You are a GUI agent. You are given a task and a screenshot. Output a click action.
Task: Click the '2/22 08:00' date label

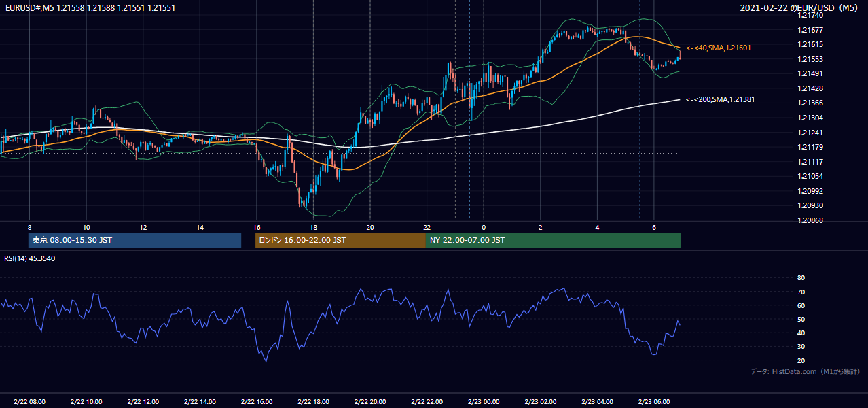point(29,401)
